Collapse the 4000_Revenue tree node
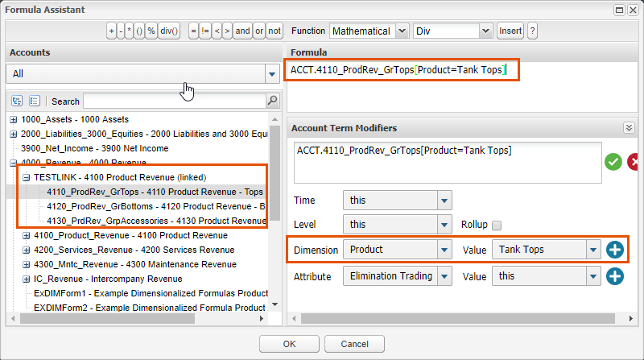The image size is (644, 360). (x=14, y=163)
